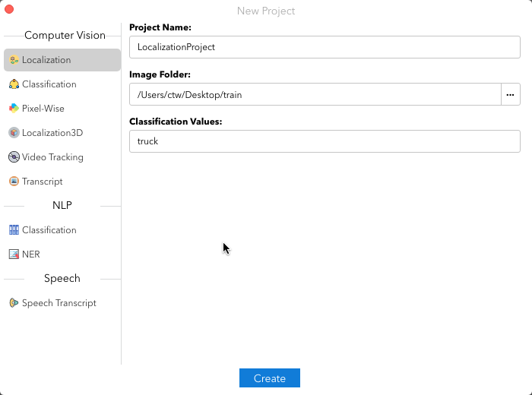This screenshot has width=532, height=395.
Task: Click the Pixel-Wise project icon
Action: [14, 109]
